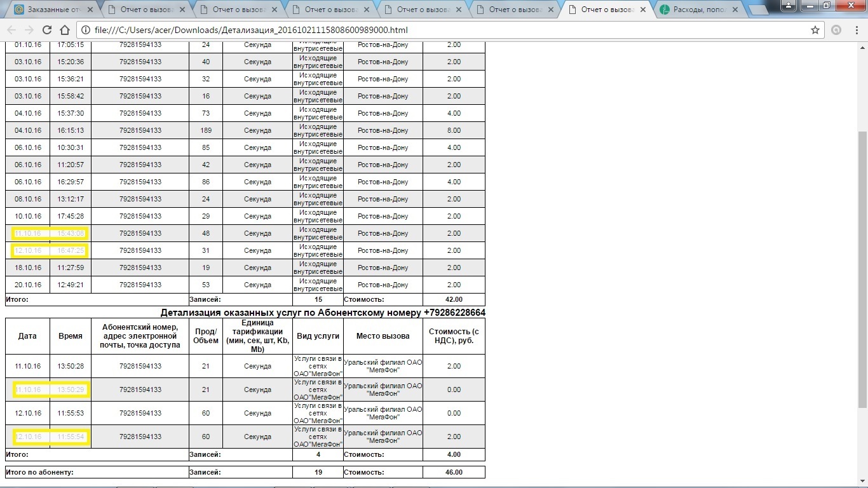Click the 'Место вызова' column header

click(x=383, y=336)
